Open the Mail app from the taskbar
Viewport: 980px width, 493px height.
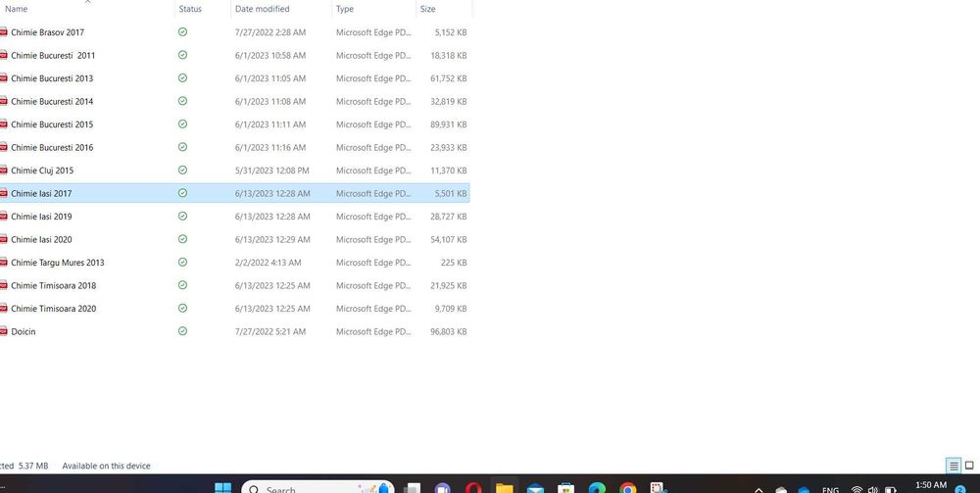pyautogui.click(x=535, y=488)
